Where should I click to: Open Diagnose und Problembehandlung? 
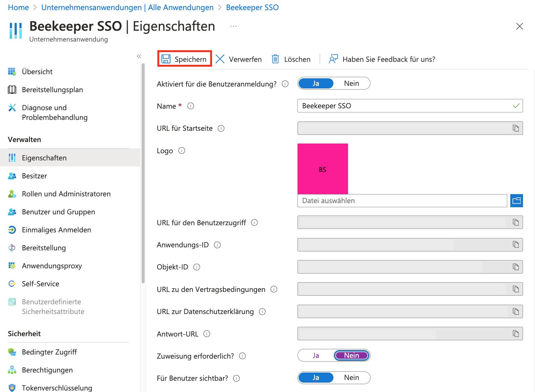tap(70, 112)
